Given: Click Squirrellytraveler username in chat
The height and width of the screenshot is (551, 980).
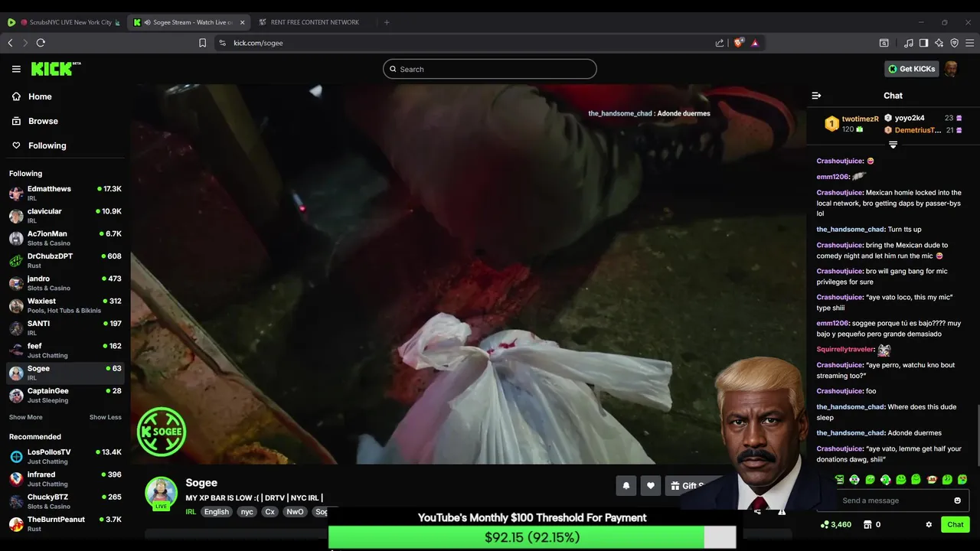Looking at the screenshot, I should point(845,349).
